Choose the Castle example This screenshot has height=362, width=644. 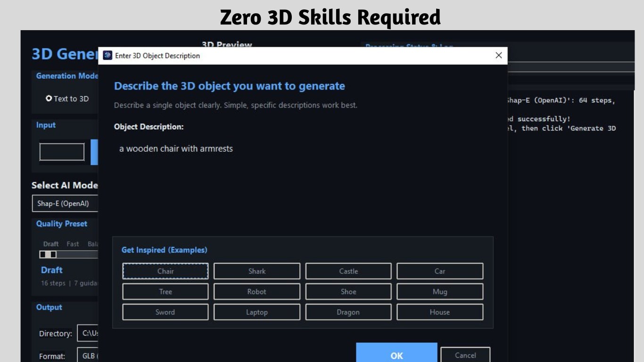(348, 271)
